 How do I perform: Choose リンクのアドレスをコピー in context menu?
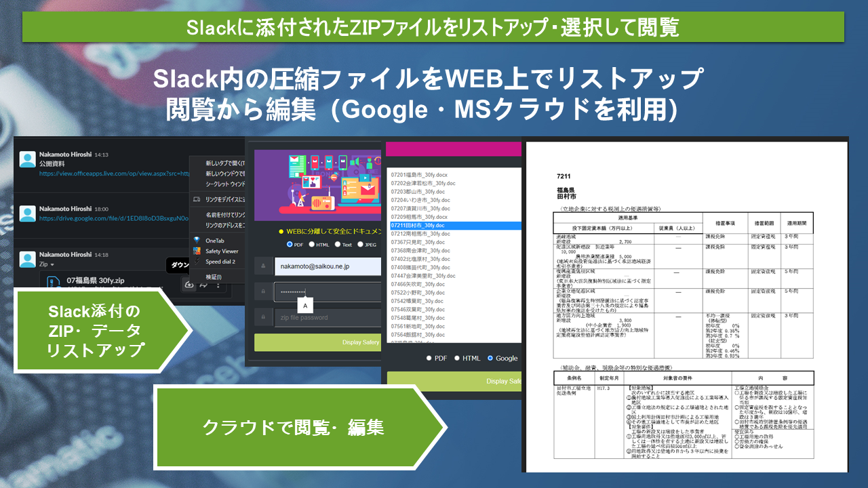click(x=225, y=224)
